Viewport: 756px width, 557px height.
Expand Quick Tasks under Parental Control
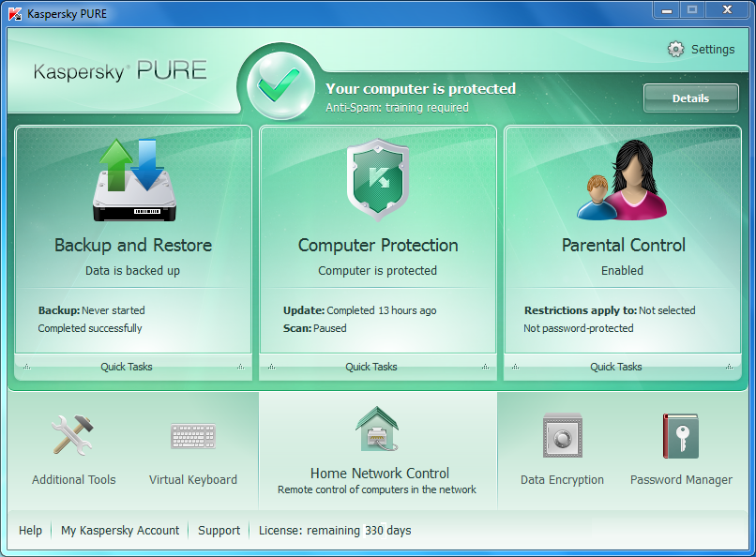click(x=623, y=367)
